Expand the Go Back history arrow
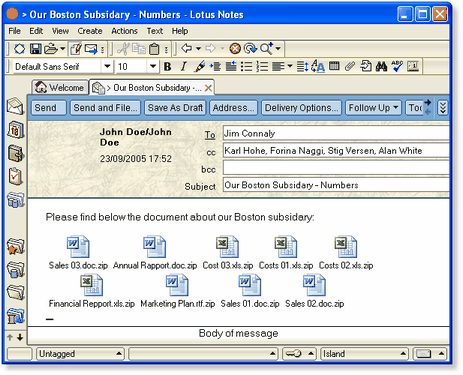463x375 pixels. 198,49
